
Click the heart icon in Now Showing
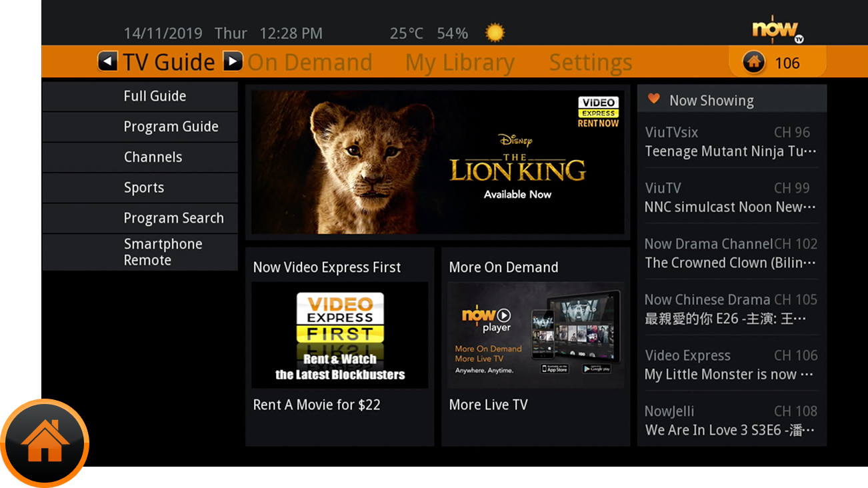(654, 99)
